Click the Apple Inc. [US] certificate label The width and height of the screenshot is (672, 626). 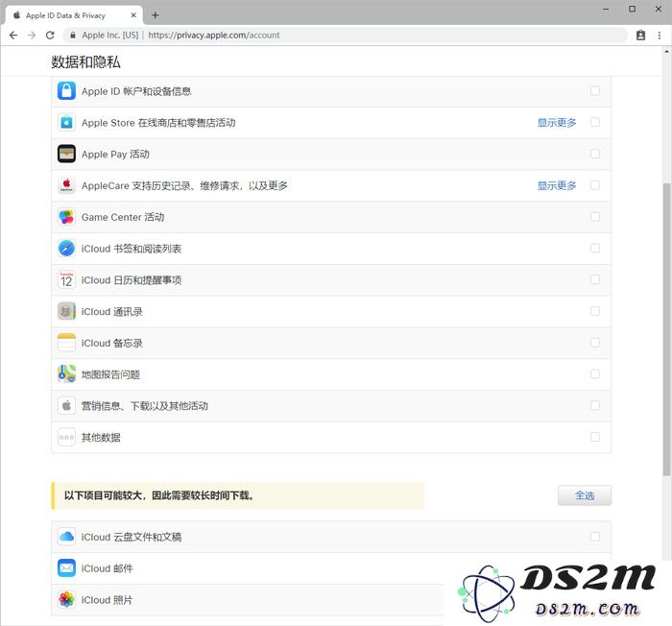[110, 36]
